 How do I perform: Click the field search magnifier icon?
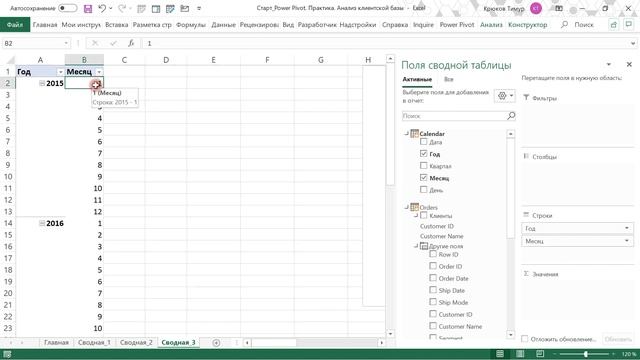(511, 116)
